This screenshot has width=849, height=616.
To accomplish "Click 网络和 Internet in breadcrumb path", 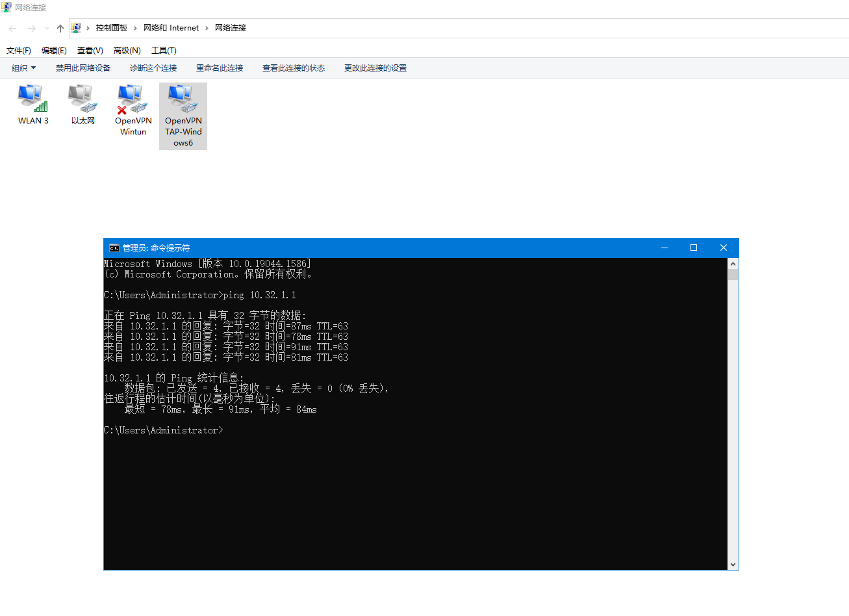I will [x=171, y=28].
